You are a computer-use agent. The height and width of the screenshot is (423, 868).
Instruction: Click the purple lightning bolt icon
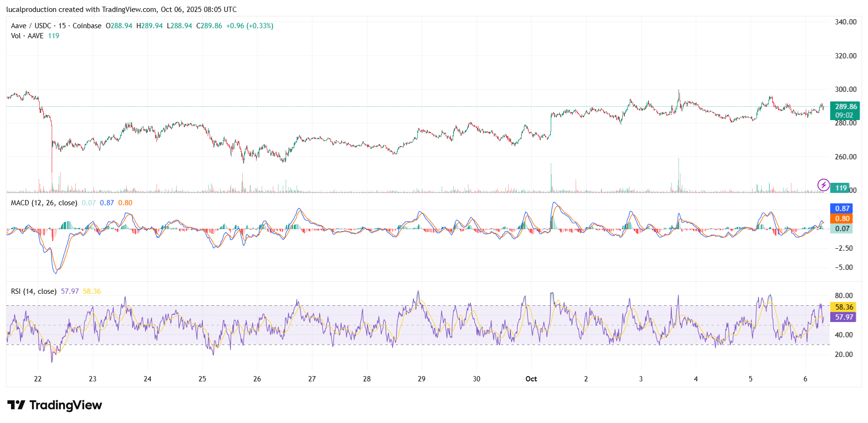[x=823, y=185]
